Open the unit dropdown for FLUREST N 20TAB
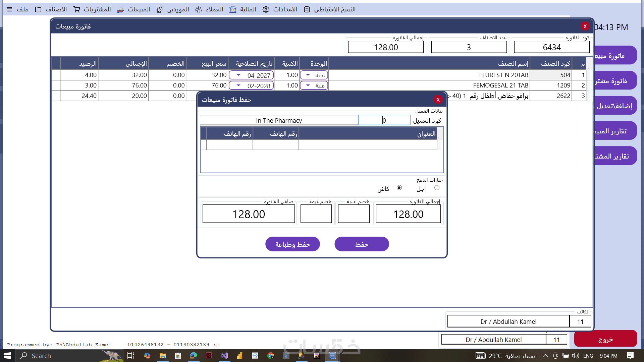644x362 pixels. click(308, 75)
